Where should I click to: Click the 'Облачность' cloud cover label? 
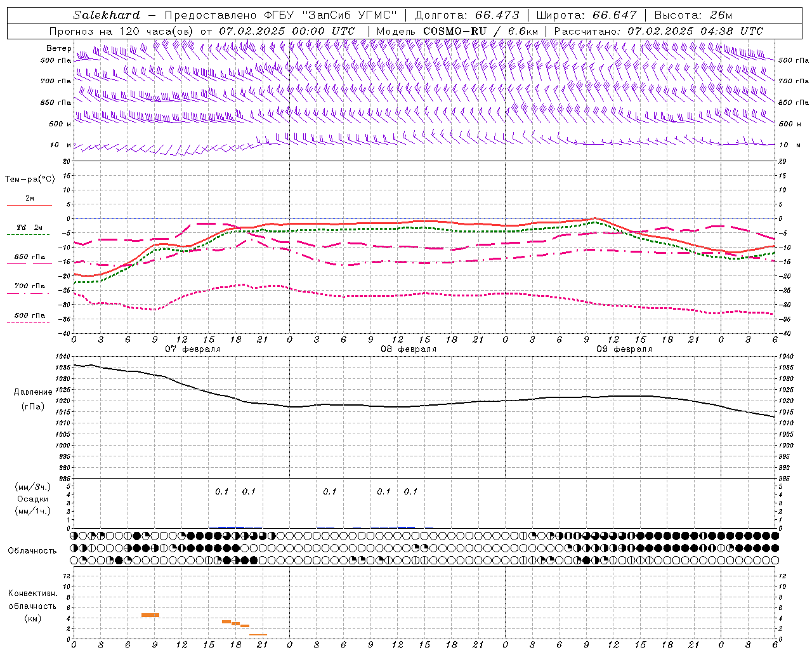[32, 551]
